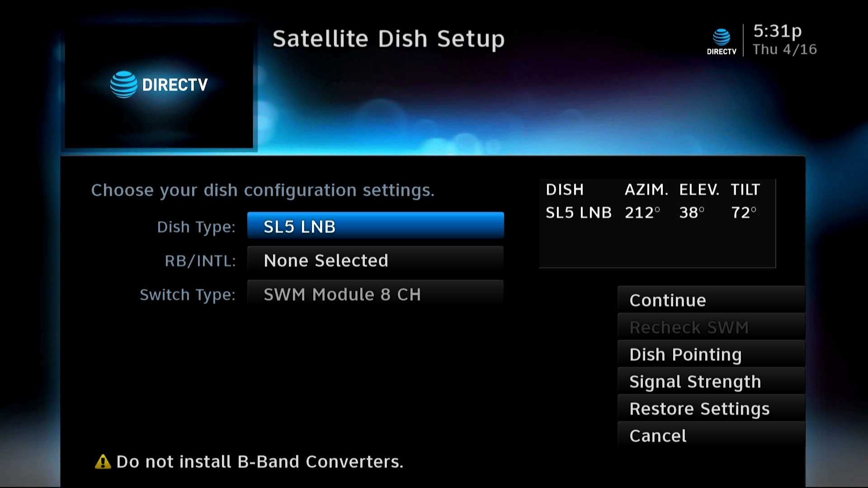The height and width of the screenshot is (488, 868).
Task: Open the Dish Type dropdown
Action: click(x=374, y=225)
